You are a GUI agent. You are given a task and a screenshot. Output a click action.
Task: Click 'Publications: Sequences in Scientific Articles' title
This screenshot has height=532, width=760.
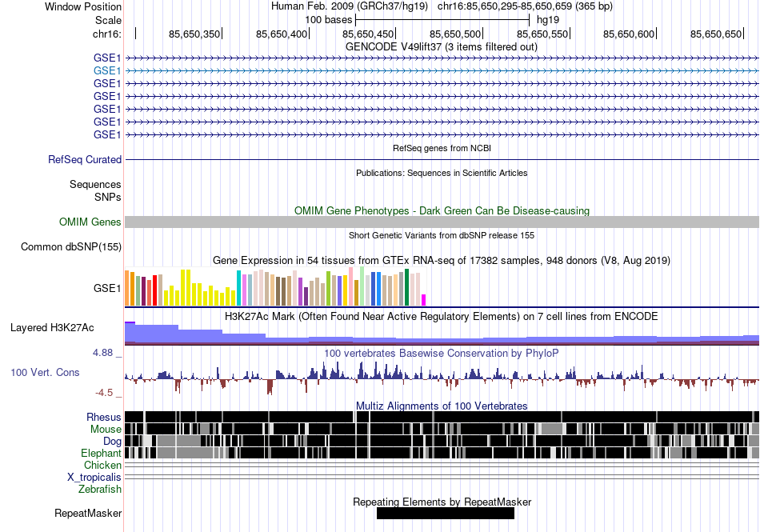[x=442, y=173]
